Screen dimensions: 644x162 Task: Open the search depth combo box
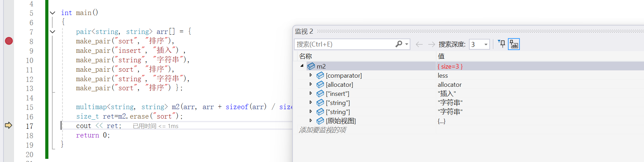[x=479, y=44]
